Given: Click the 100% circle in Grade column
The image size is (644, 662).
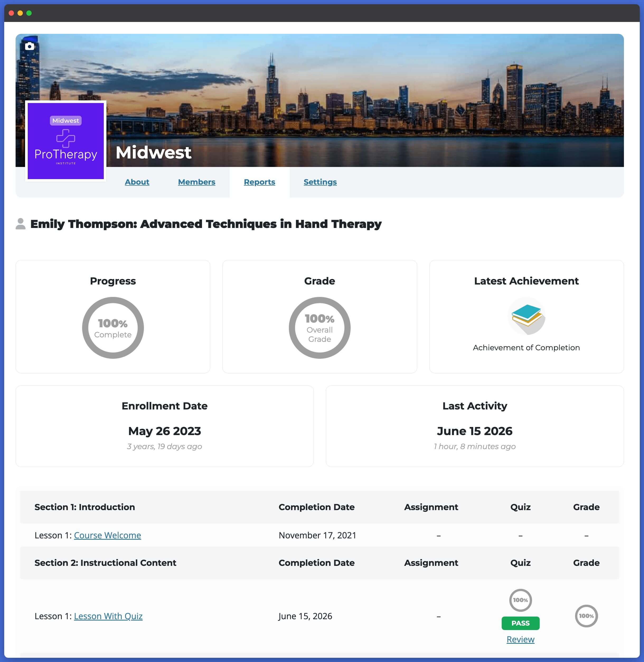Looking at the screenshot, I should tap(586, 616).
